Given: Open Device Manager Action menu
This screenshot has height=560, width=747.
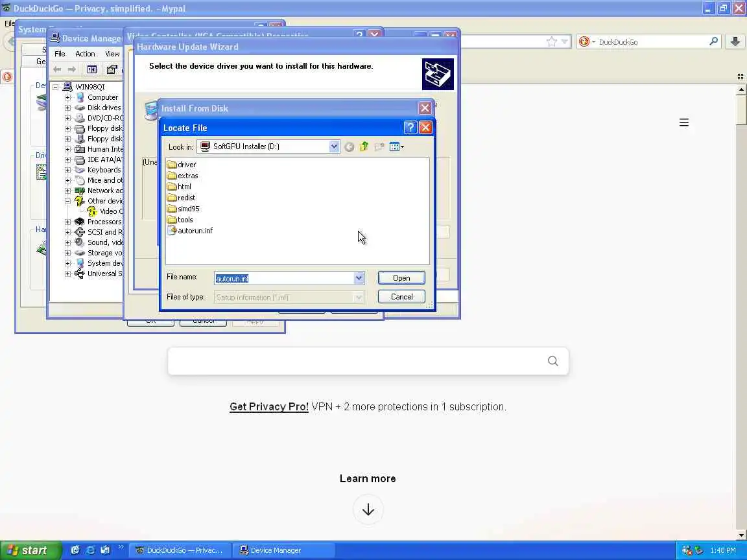Looking at the screenshot, I should coord(85,54).
